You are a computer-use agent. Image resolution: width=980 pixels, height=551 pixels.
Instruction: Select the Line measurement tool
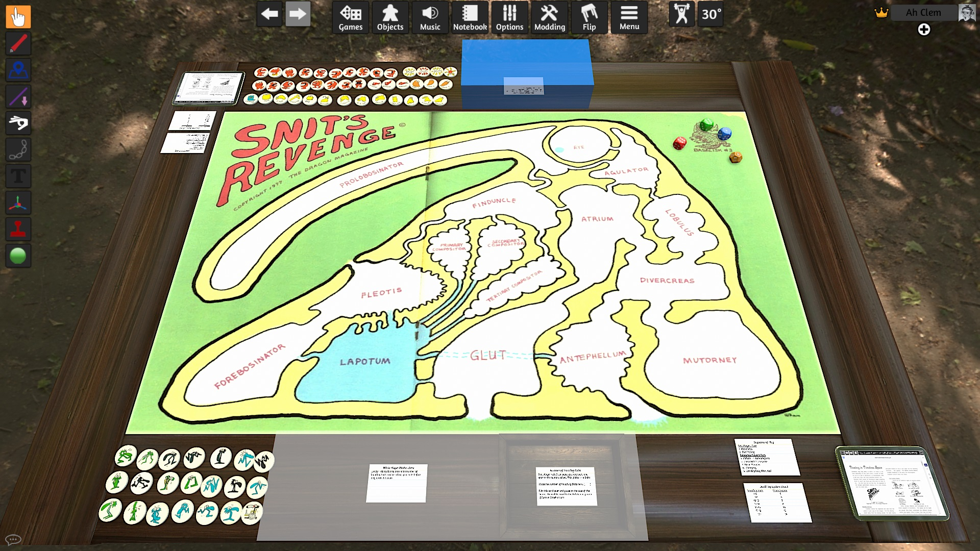pyautogui.click(x=18, y=96)
